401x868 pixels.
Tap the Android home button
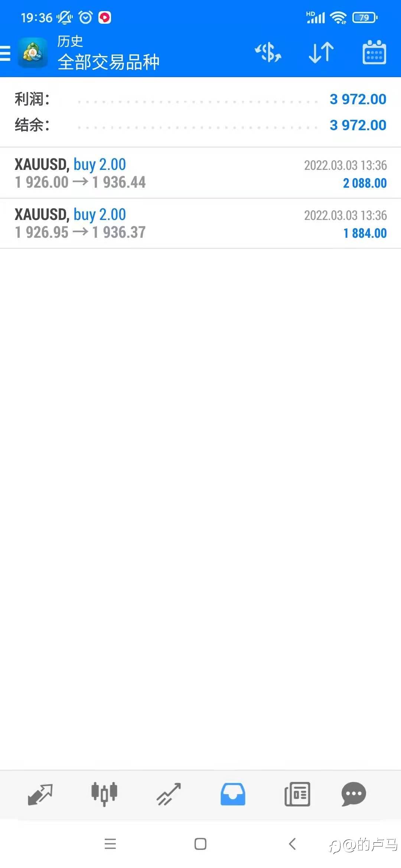[x=200, y=844]
